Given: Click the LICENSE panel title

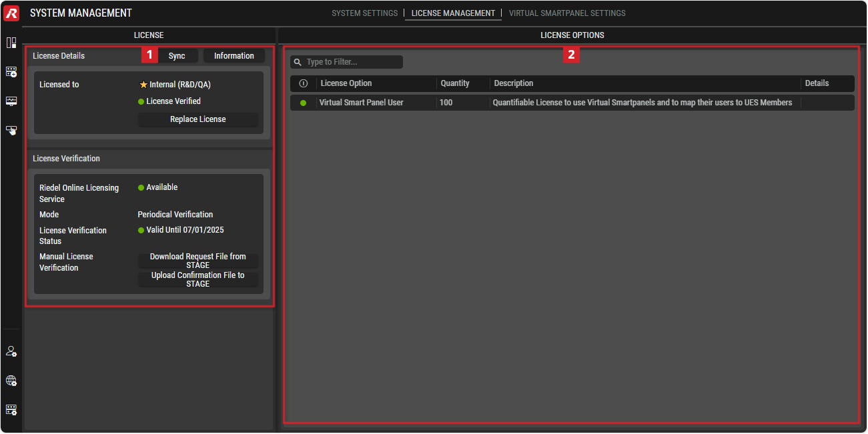Looking at the screenshot, I should (x=149, y=35).
